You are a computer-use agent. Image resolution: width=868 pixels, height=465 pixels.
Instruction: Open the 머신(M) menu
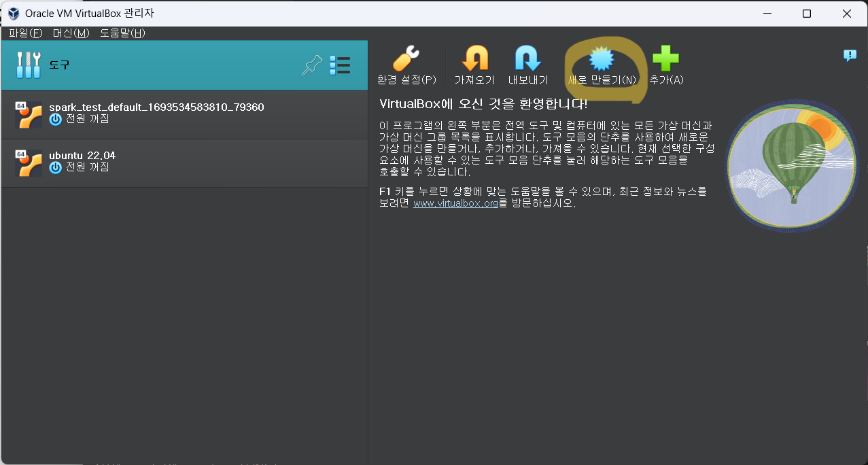click(71, 33)
